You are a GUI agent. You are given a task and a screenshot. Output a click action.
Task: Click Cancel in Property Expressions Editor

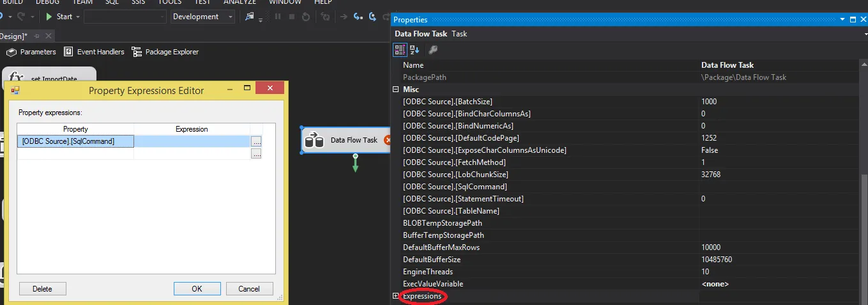click(249, 289)
